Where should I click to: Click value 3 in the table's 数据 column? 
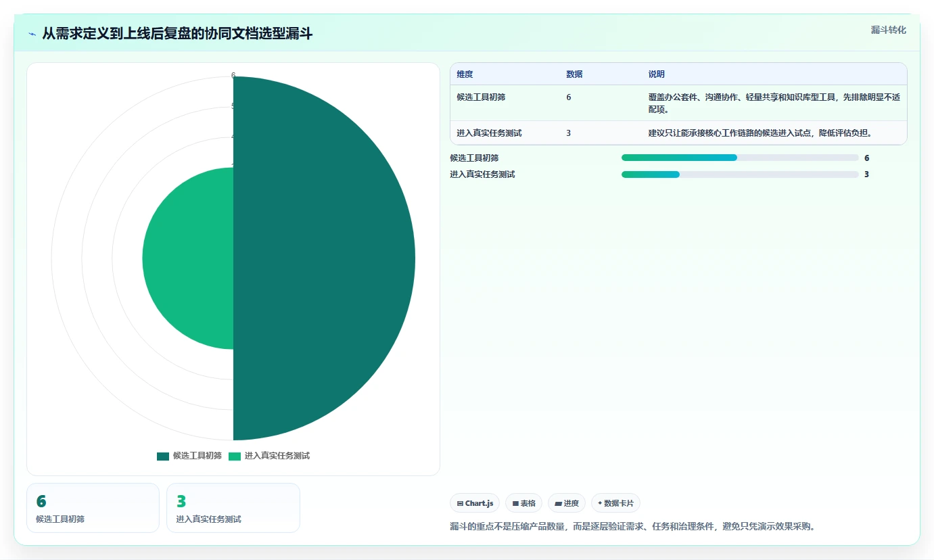(x=569, y=133)
